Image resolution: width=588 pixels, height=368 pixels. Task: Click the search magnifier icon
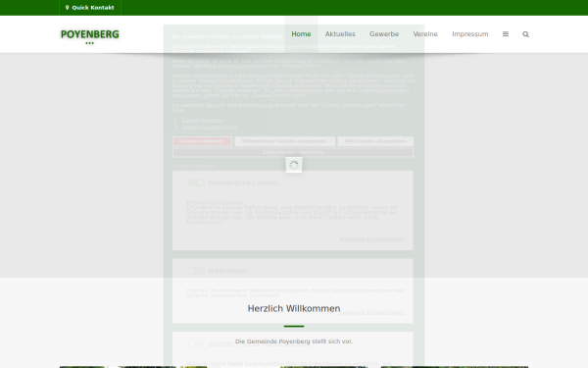click(525, 34)
